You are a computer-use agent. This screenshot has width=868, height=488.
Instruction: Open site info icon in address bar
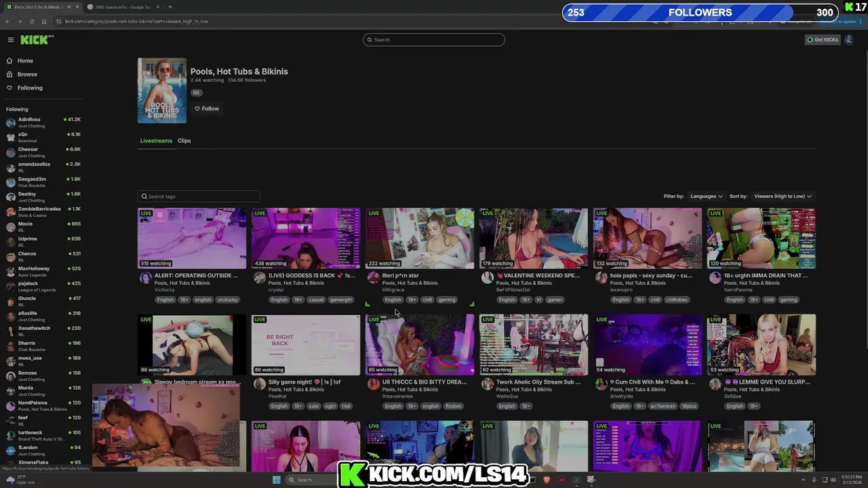coord(59,21)
